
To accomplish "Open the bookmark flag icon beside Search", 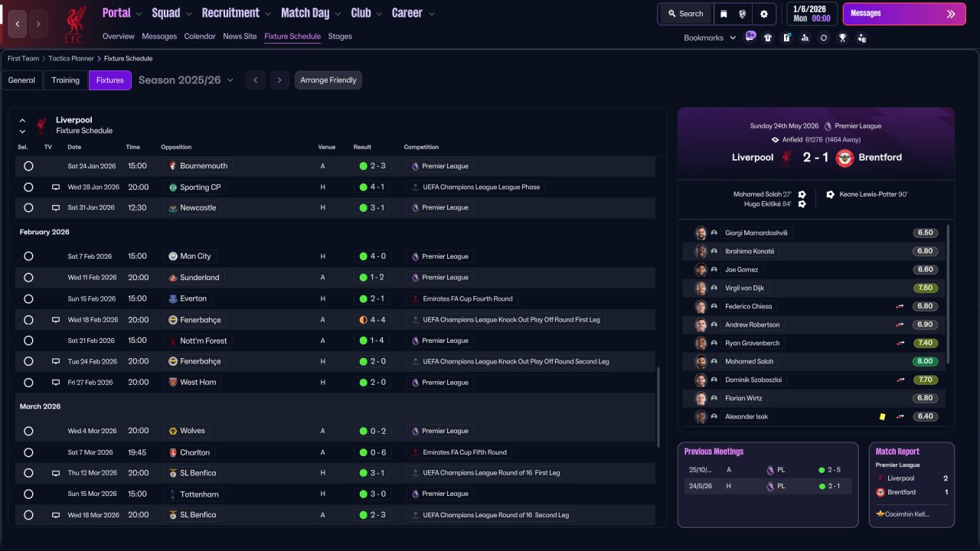I will [x=724, y=14].
